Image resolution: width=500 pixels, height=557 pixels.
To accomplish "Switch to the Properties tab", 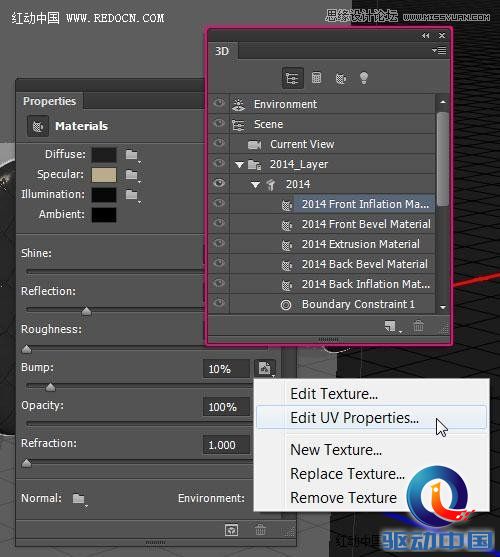I will [x=50, y=101].
